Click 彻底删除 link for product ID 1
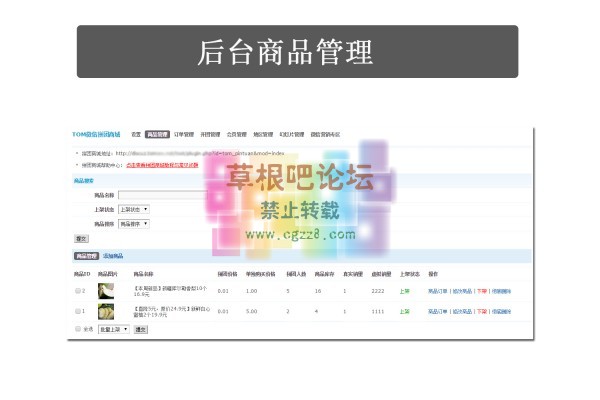Viewport: 600px width, 400px height. point(501,312)
